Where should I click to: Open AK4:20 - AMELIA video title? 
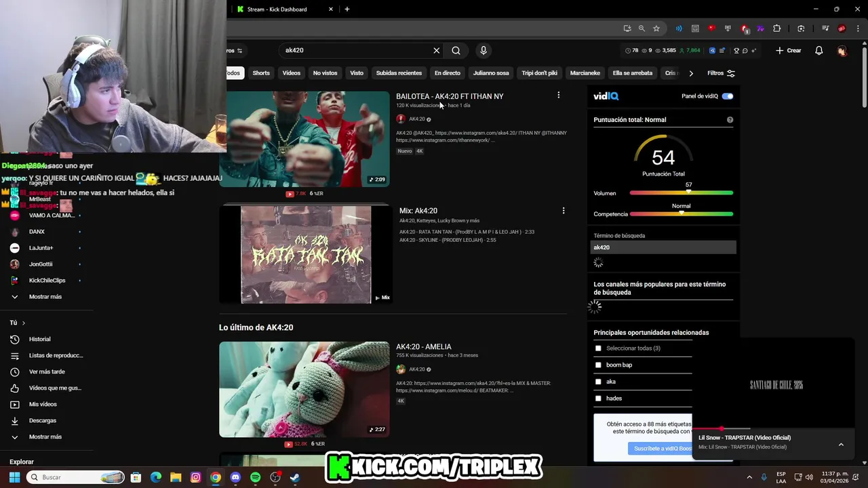click(x=424, y=346)
